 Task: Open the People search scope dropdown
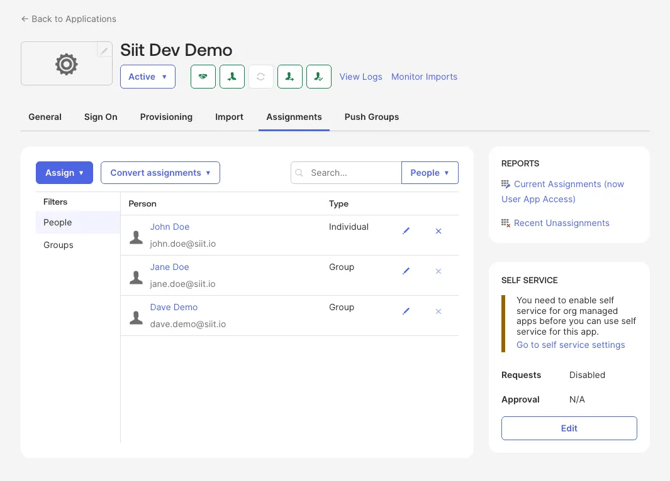[430, 173]
